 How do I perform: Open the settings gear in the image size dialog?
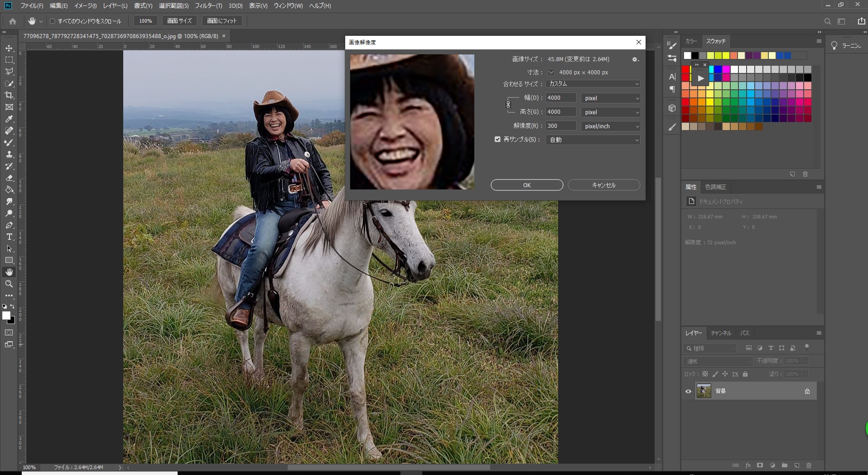click(x=635, y=59)
